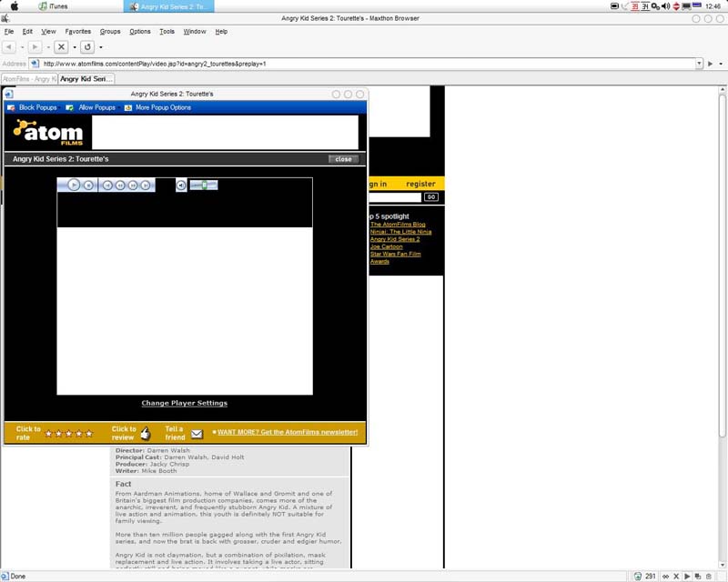Click the status bar play triangle icon

(687, 576)
